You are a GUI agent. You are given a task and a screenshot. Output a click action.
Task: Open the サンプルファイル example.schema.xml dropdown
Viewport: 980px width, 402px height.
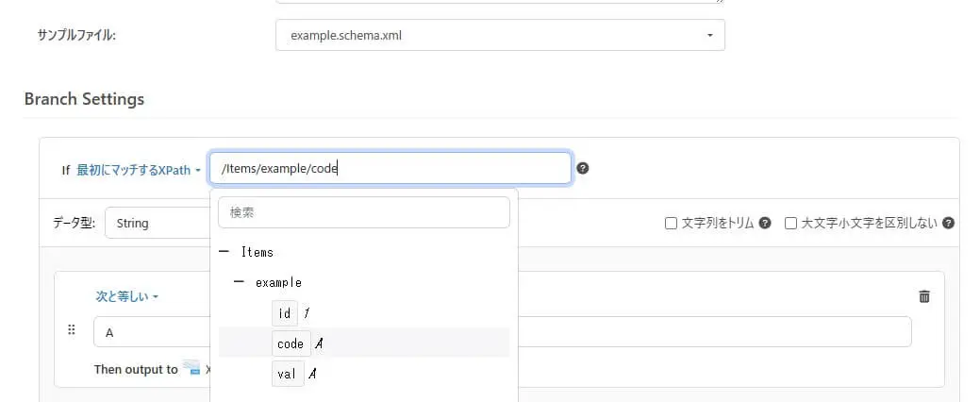(500, 36)
